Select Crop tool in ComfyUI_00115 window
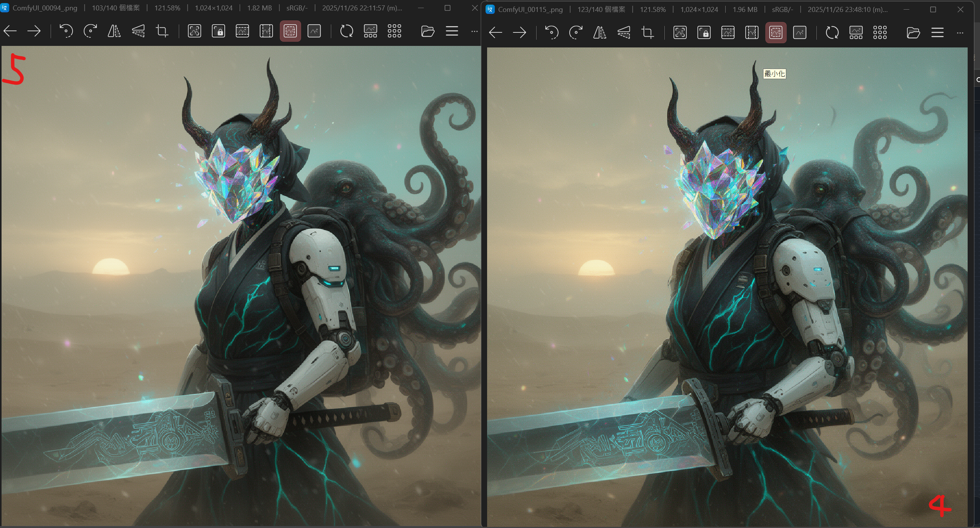Viewport: 980px width, 528px height. 648,33
